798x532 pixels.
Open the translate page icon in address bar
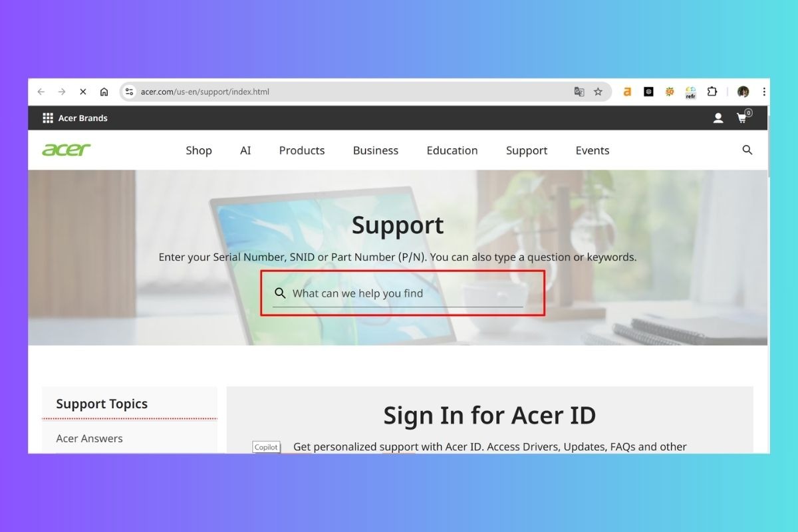pyautogui.click(x=579, y=92)
